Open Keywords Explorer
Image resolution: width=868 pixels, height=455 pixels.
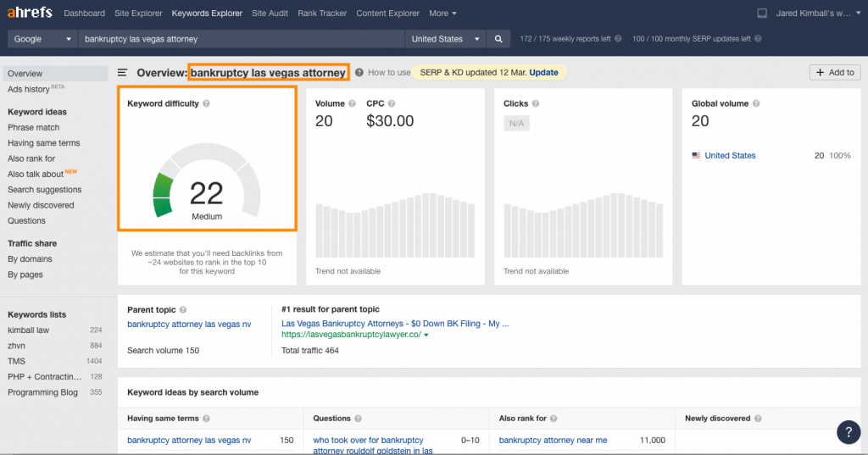pos(207,14)
